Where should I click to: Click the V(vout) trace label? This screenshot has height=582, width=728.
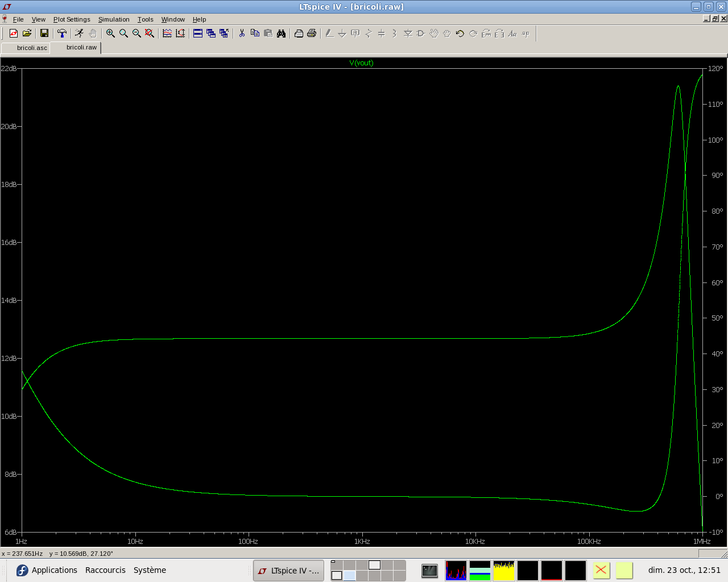361,63
